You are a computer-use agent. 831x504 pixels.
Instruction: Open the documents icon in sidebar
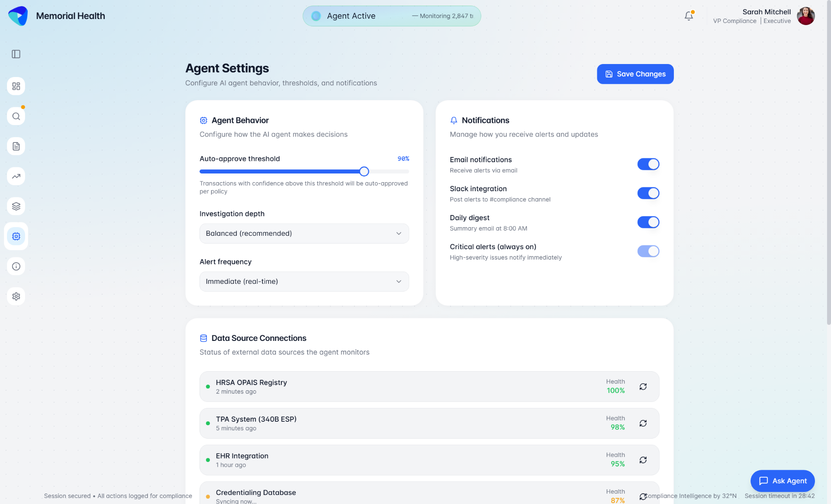16,146
